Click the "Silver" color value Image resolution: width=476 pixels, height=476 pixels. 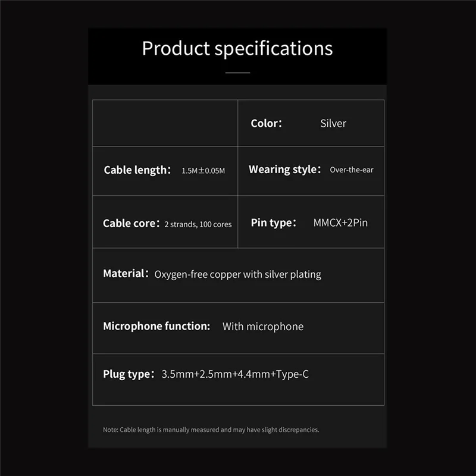[333, 124]
